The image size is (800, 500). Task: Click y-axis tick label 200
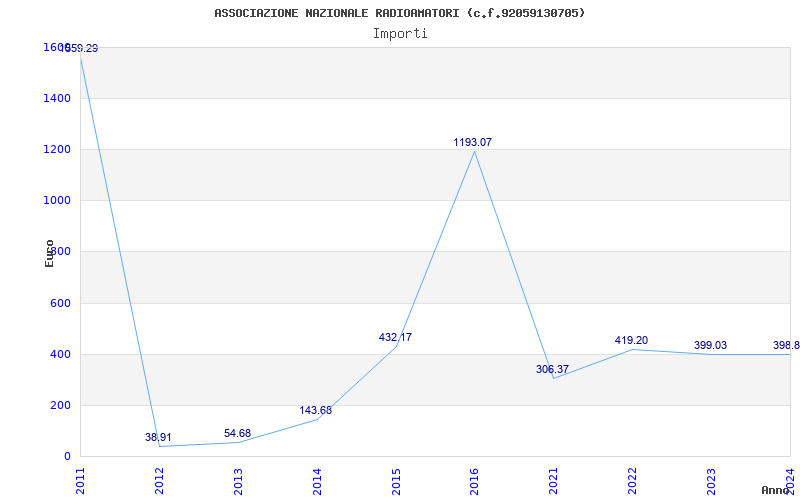pyautogui.click(x=60, y=406)
